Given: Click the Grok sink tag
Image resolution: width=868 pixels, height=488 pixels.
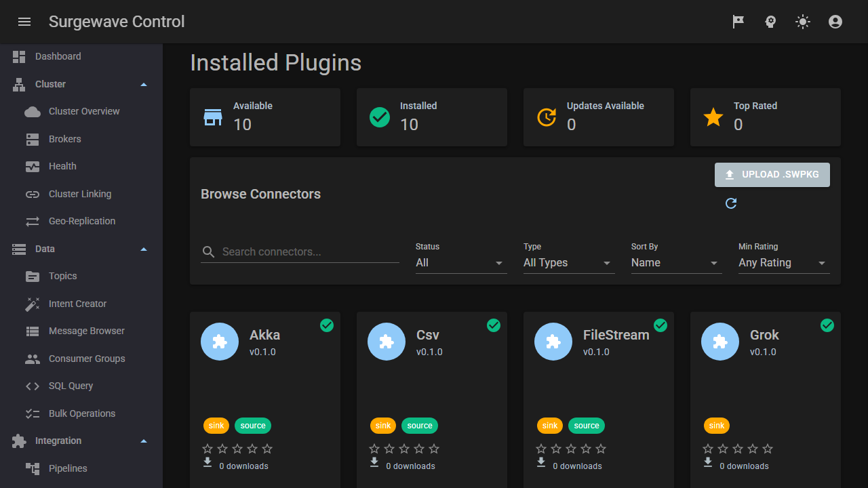Looking at the screenshot, I should (717, 426).
